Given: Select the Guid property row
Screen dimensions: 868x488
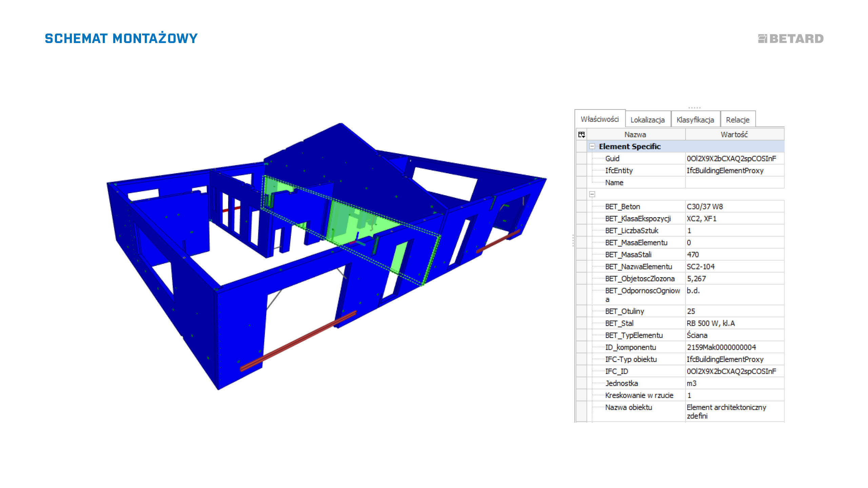Looking at the screenshot, I should pos(680,159).
